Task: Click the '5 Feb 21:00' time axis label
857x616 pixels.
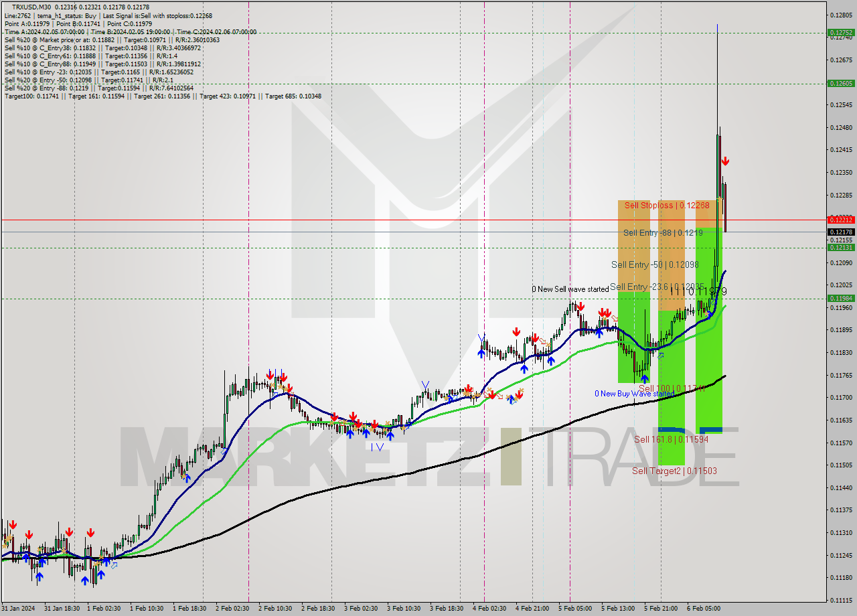Action: (661, 609)
